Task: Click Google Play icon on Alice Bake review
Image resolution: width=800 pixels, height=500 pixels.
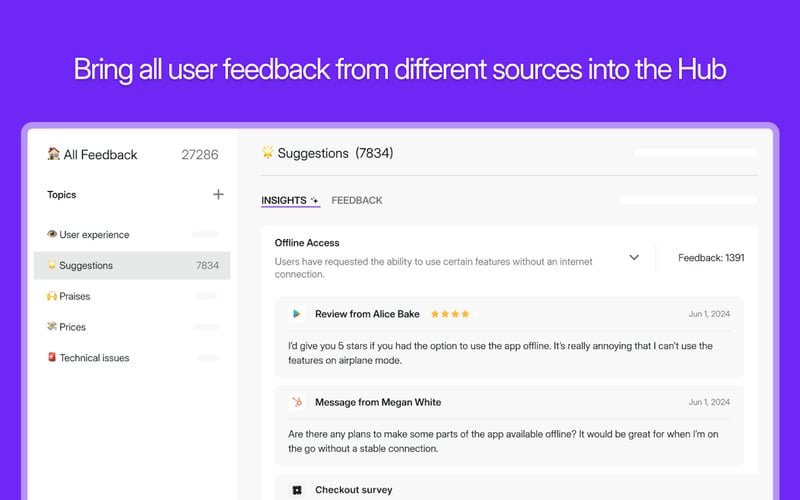Action: pos(296,314)
